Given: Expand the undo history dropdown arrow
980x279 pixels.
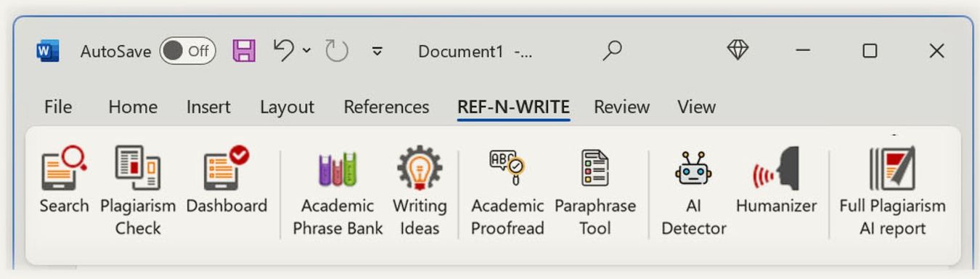Looking at the screenshot, I should (306, 50).
